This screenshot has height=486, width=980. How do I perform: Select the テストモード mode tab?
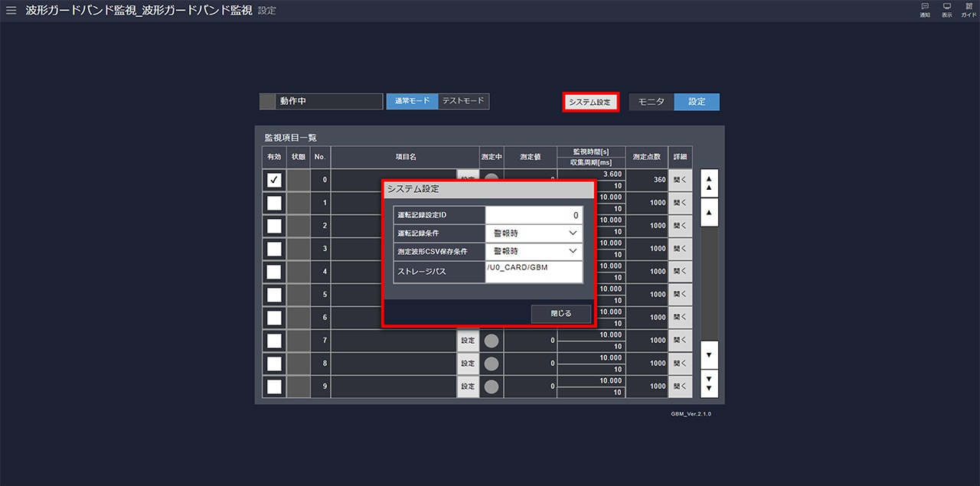click(463, 102)
